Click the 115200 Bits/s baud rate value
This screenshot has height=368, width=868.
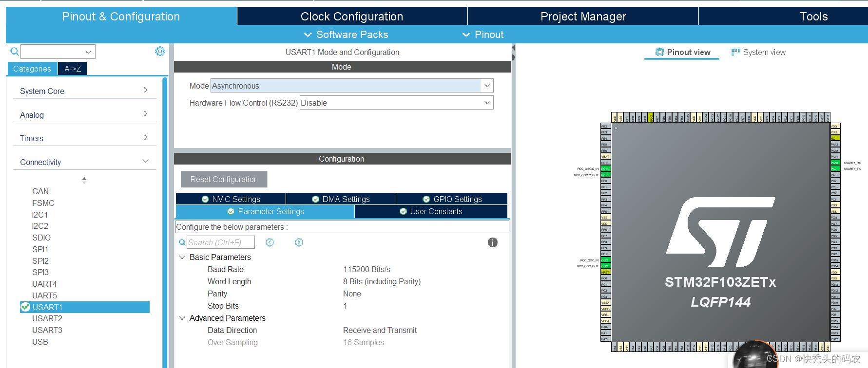coord(366,269)
